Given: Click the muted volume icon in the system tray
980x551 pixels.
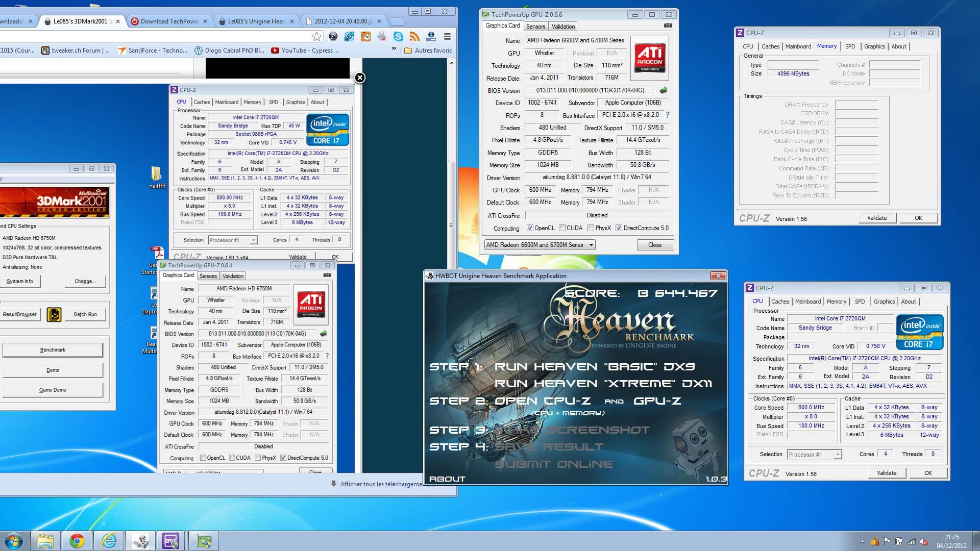Looking at the screenshot, I should [923, 541].
